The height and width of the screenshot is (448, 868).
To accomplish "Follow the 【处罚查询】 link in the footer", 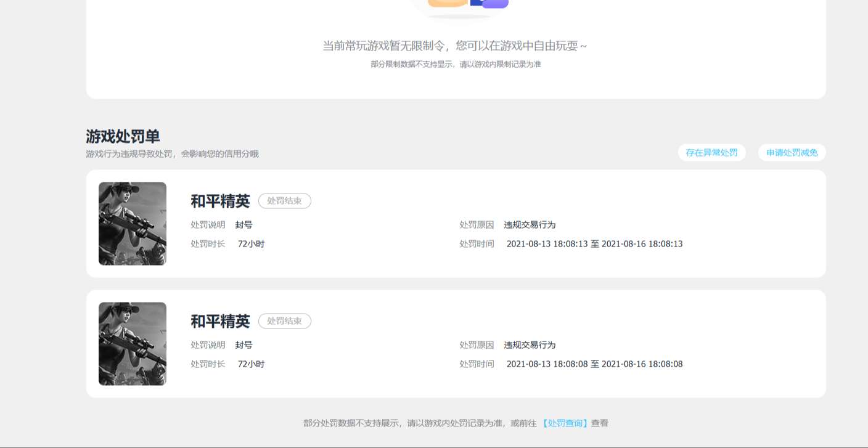I will point(565,423).
